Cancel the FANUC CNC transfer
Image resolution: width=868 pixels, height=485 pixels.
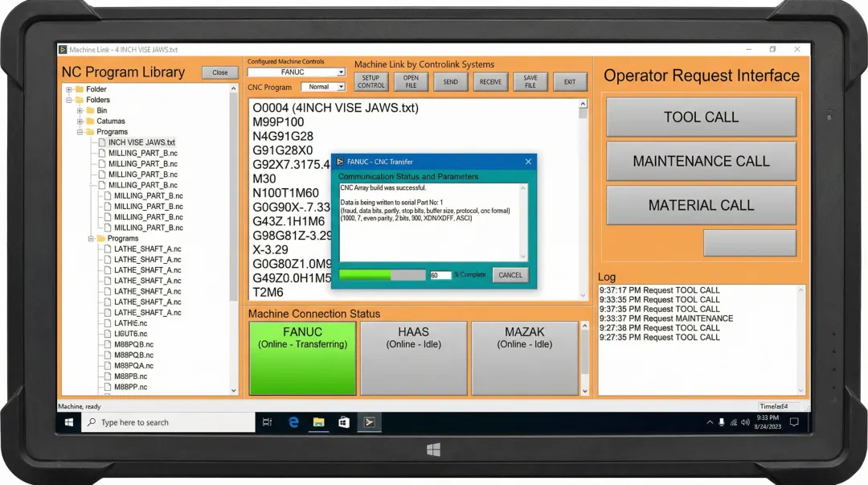[510, 274]
